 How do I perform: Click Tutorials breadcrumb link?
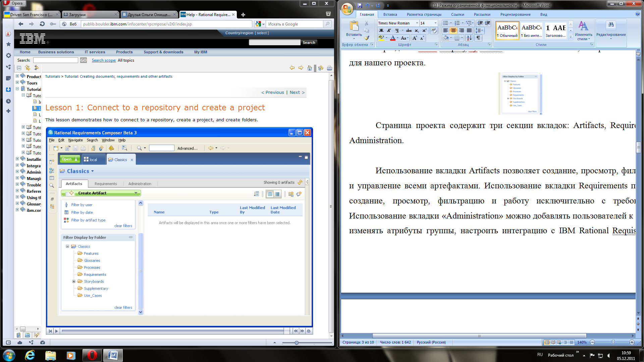pyautogui.click(x=53, y=76)
